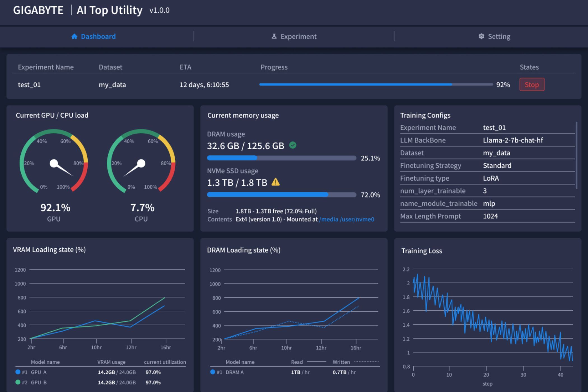This screenshot has height=392, width=588.
Task: Switch to the Dashboard tab
Action: (94, 36)
